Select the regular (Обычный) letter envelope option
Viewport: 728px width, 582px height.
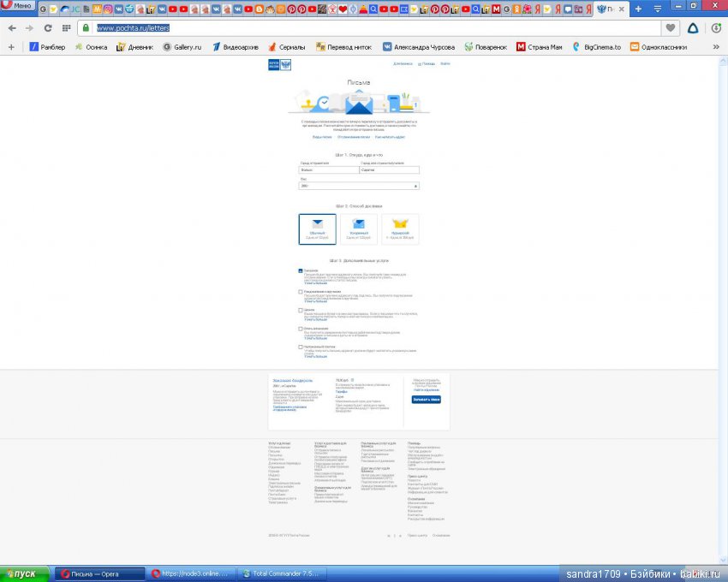pos(318,229)
